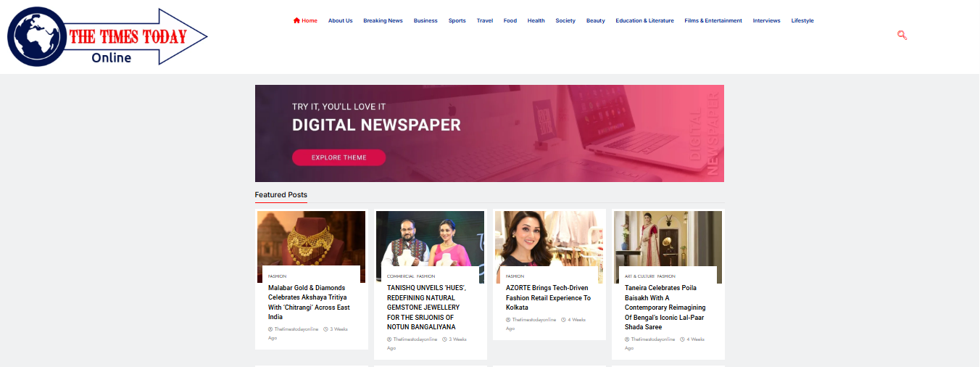
Task: Click Fashion tag on Tanishq card
Action: click(x=425, y=276)
